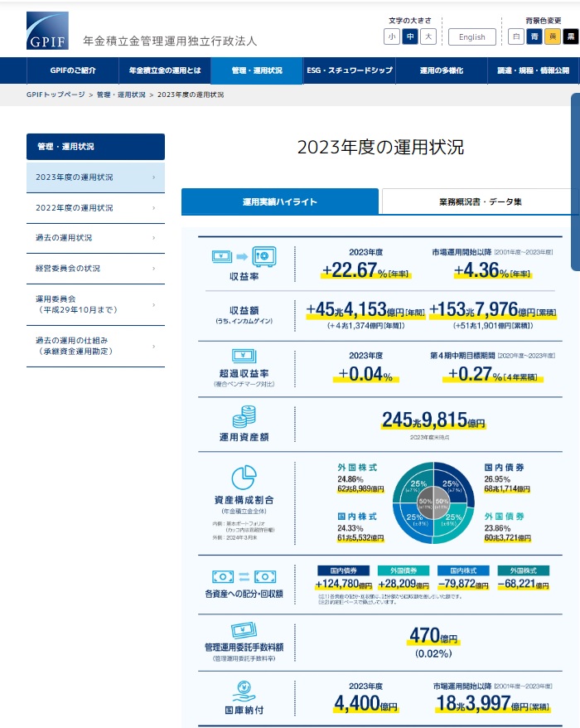This screenshot has height=728, width=580.
Task: Click the treasury payment hand icon
Action: (244, 689)
